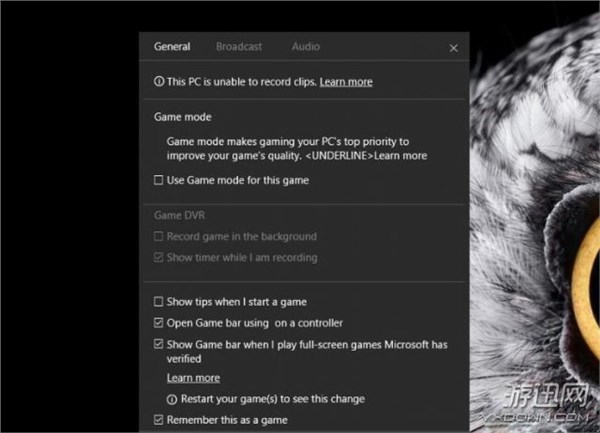Viewport: 600px width, 433px height.
Task: Uncheck Open Game bar using controller option
Action: click(x=158, y=323)
